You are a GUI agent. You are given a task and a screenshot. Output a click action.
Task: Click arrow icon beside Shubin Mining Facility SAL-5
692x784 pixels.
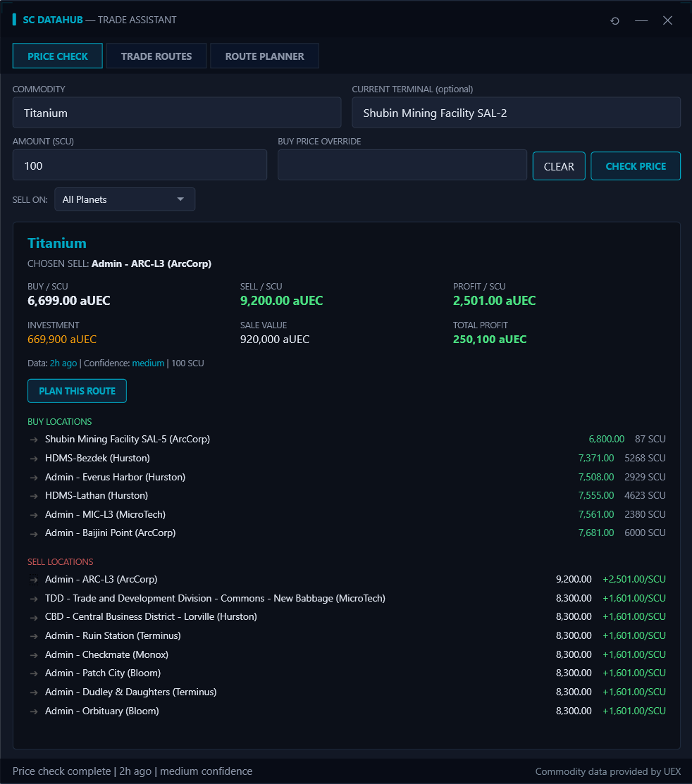[34, 440]
